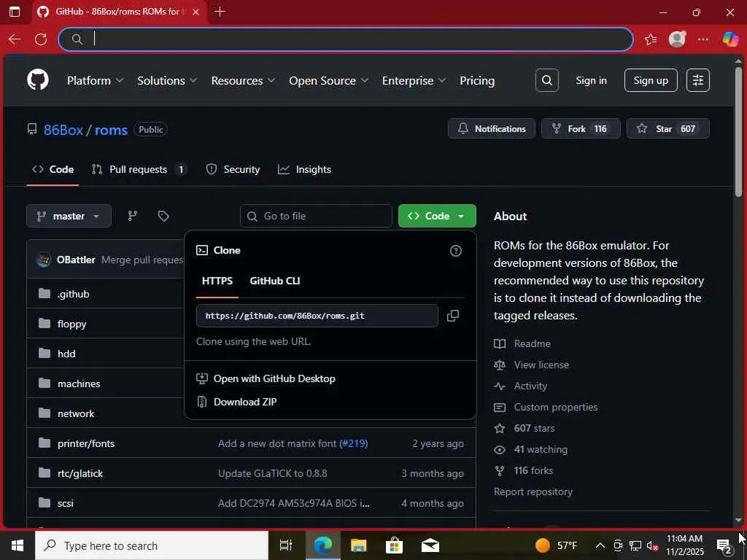Image resolution: width=747 pixels, height=560 pixels.
Task: Click the Notifications button
Action: coord(491,128)
